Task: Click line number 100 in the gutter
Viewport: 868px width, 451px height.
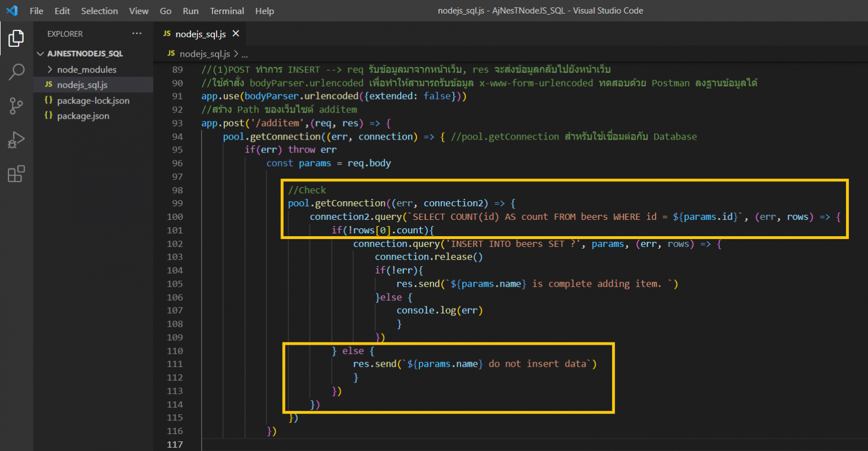Action: click(x=175, y=217)
